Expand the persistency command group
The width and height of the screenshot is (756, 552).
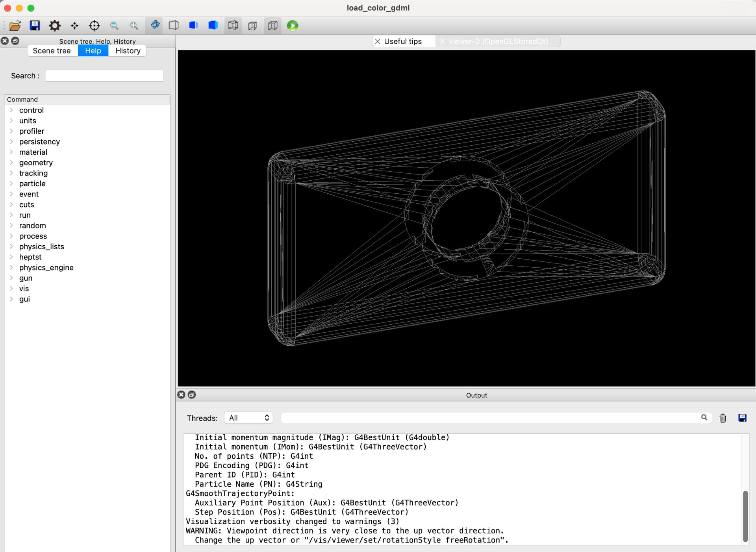coord(11,141)
